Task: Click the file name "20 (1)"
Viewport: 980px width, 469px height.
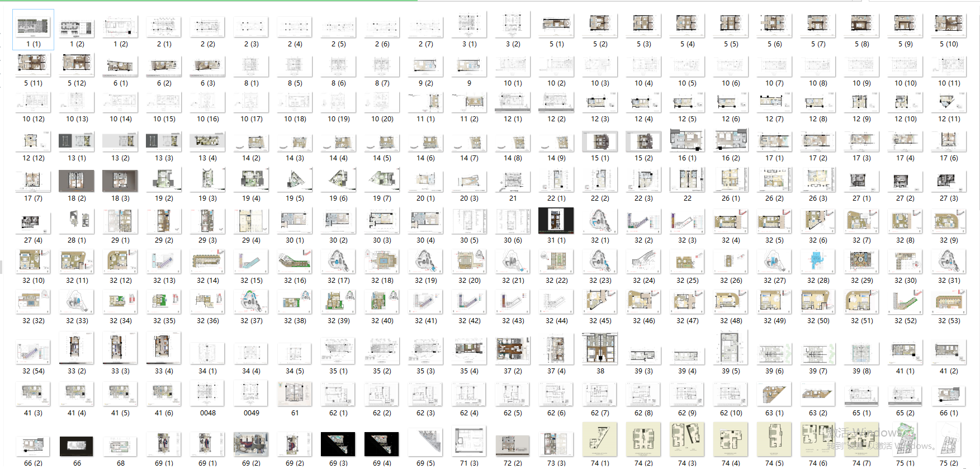Action: point(425,198)
